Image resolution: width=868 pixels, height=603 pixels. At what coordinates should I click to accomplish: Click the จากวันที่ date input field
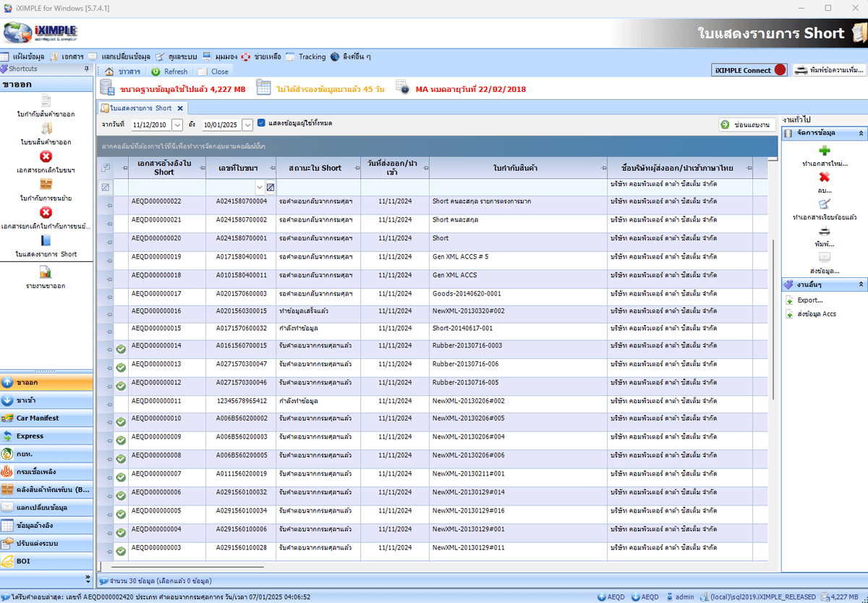pyautogui.click(x=150, y=125)
